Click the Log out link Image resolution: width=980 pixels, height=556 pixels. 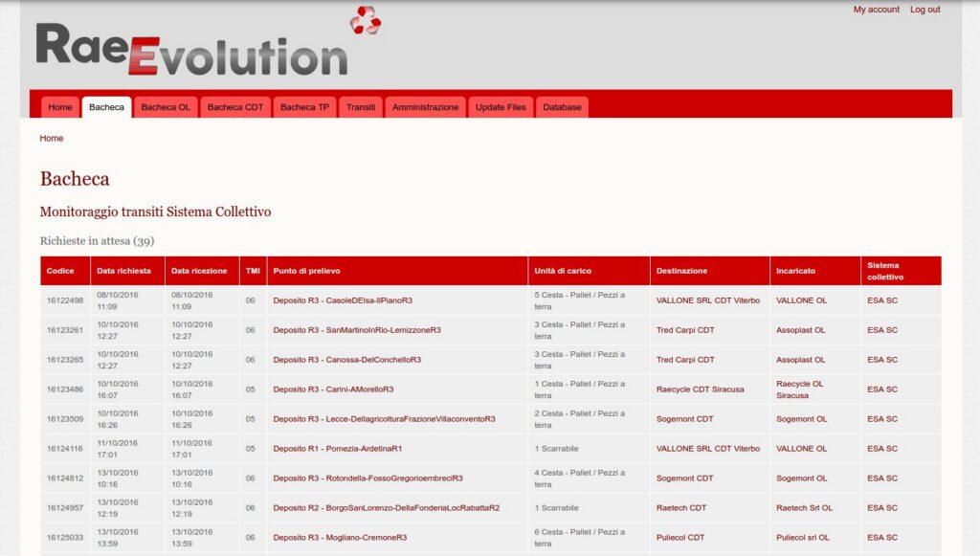click(x=925, y=10)
